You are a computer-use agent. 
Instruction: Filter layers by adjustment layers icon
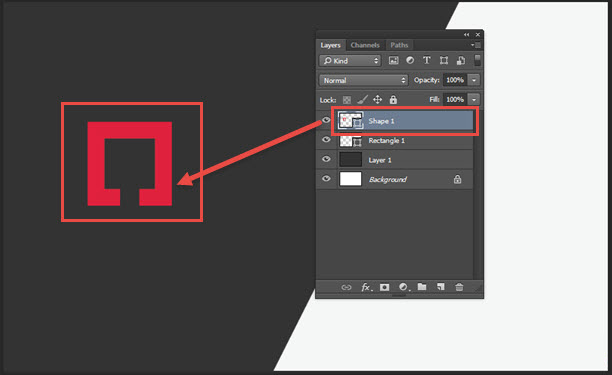[410, 60]
